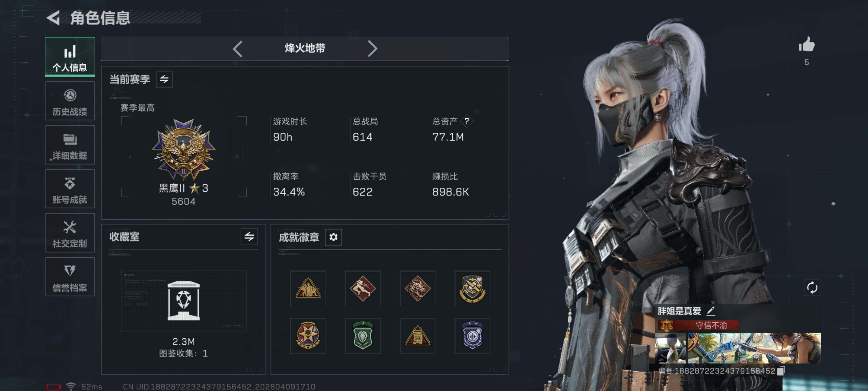Screen dimensions: 868x391
Task: Edit the nickname 胖姐是真爱
Action: [x=710, y=311]
